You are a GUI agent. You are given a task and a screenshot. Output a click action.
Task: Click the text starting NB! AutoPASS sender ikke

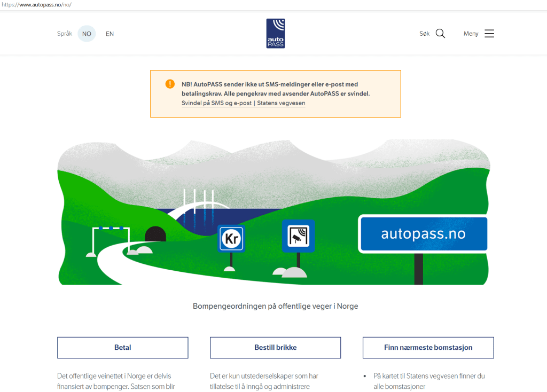tap(276, 89)
